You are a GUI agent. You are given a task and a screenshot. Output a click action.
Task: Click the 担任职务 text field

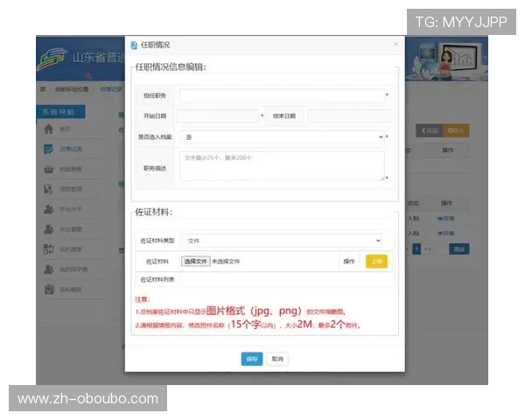click(x=281, y=95)
